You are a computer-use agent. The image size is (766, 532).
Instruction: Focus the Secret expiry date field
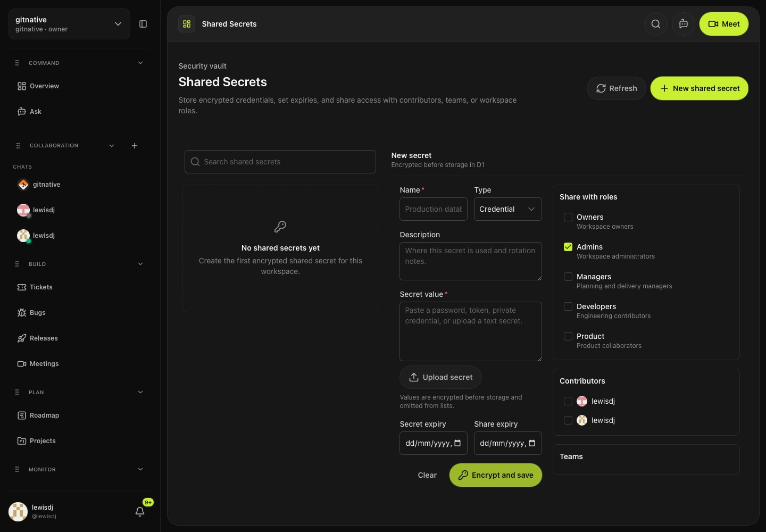434,443
